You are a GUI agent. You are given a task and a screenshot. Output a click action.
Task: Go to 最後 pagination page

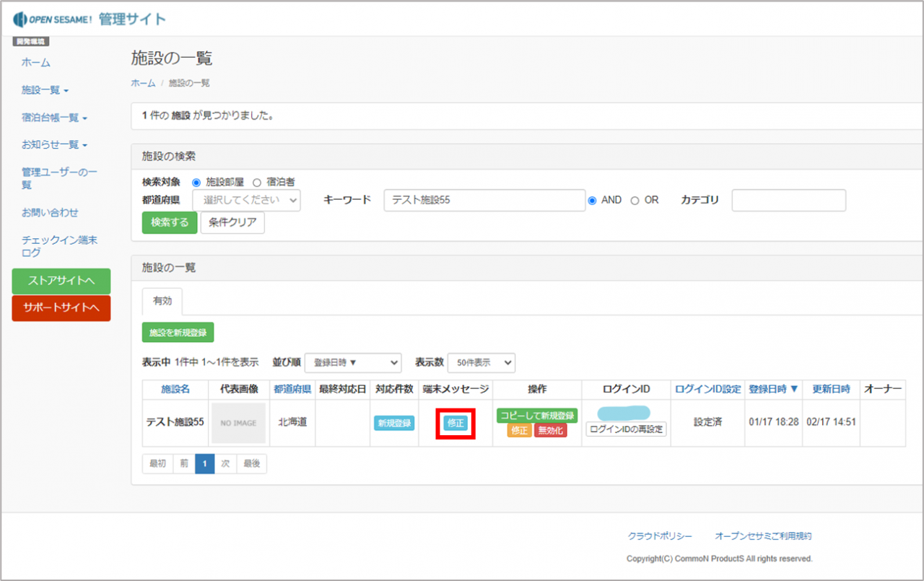coord(251,464)
